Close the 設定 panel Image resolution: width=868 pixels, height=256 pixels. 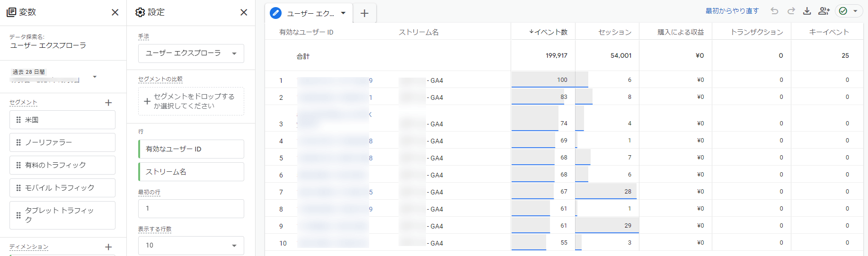click(244, 12)
